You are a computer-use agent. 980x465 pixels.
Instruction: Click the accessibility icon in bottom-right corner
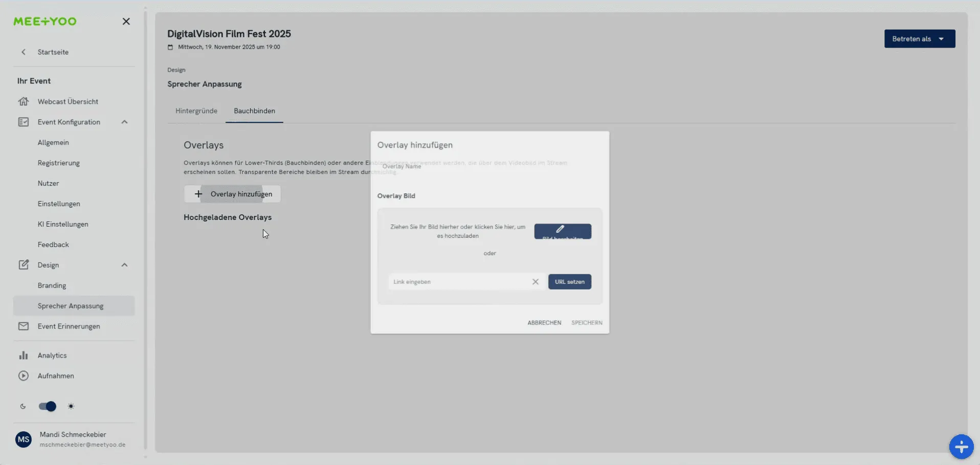[961, 447]
